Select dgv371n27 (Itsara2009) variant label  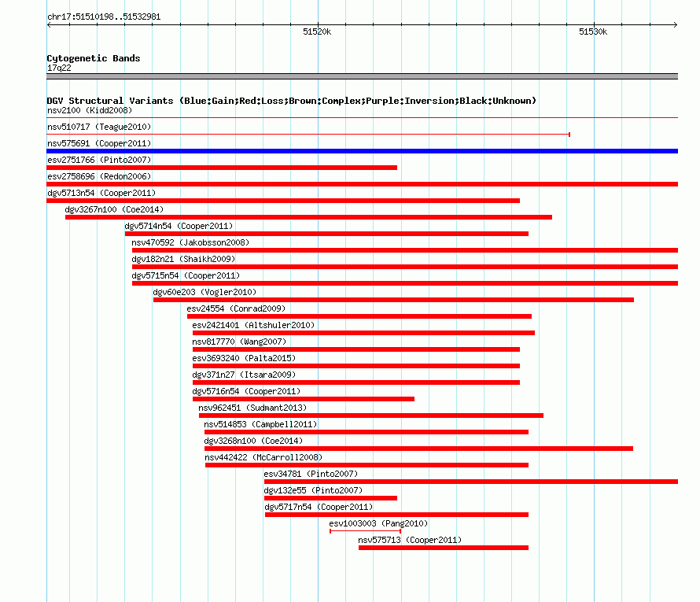tap(244, 375)
